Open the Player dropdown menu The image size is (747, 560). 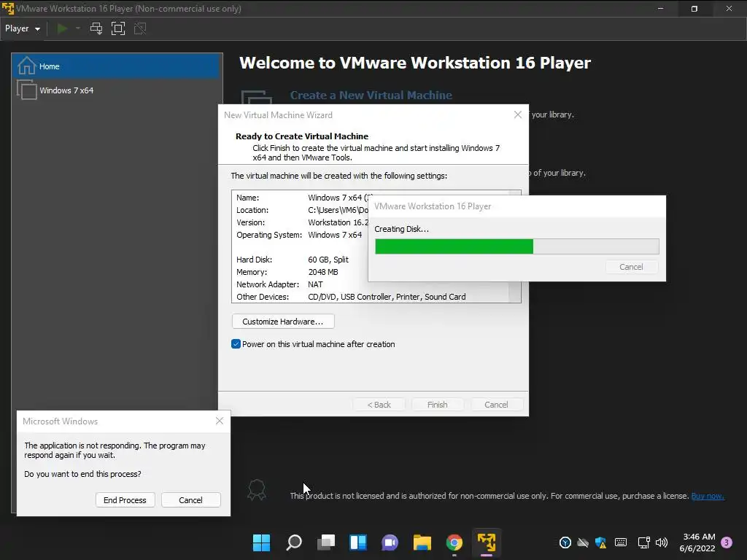click(x=23, y=28)
